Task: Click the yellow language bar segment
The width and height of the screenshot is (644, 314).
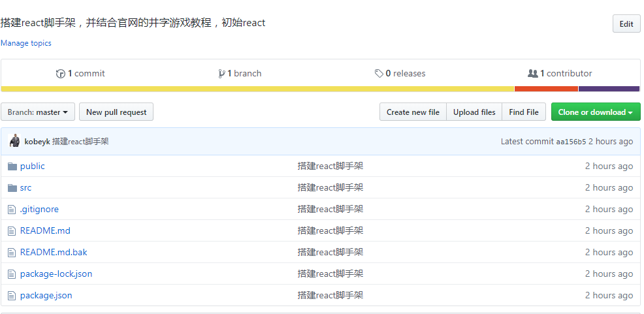Action: click(x=257, y=89)
